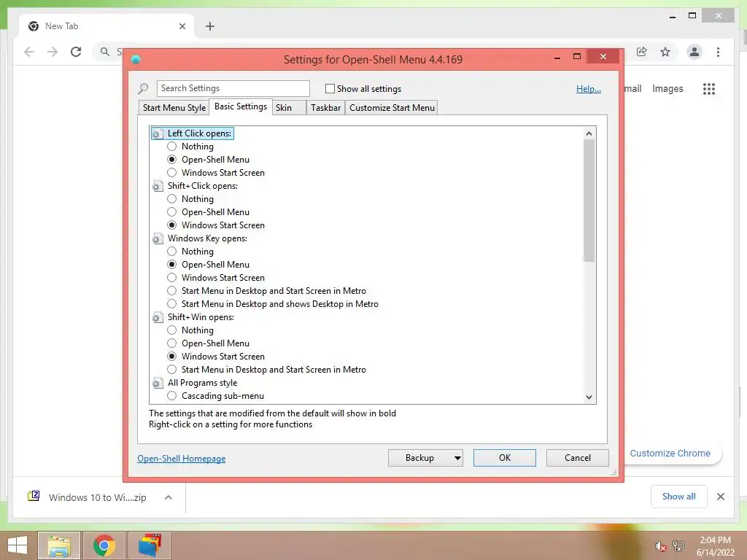Viewport: 747px width, 560px height.
Task: Open the Google apps grid in Chrome
Action: tap(709, 88)
